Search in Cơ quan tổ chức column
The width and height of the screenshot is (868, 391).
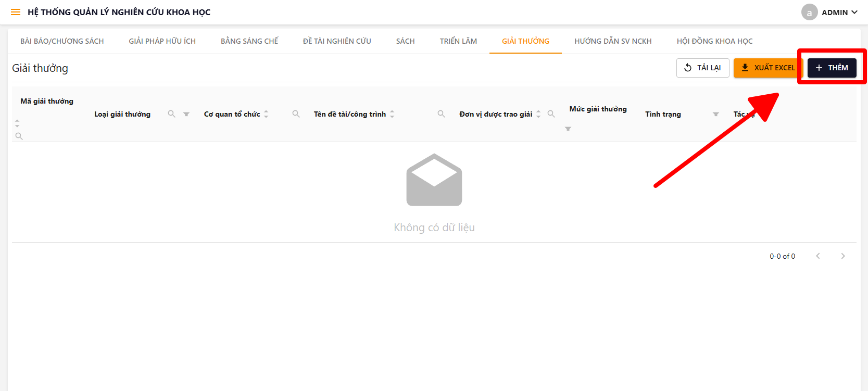[x=296, y=114]
